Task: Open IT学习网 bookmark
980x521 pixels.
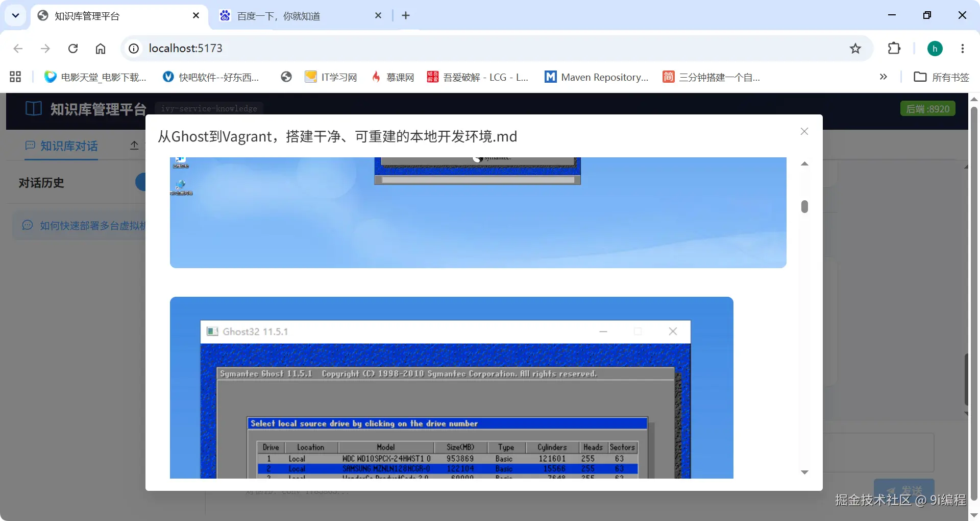Action: click(x=331, y=77)
